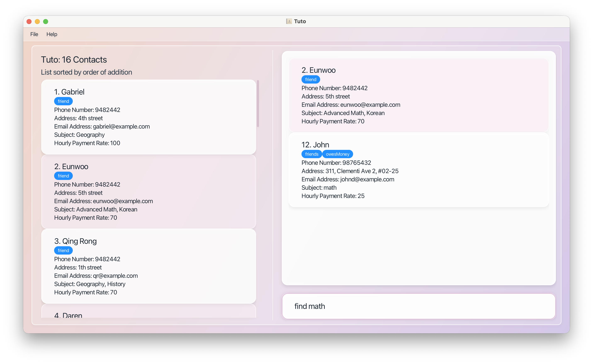The height and width of the screenshot is (364, 593).
Task: Select Eunwoo card in left contact list
Action: (x=148, y=192)
